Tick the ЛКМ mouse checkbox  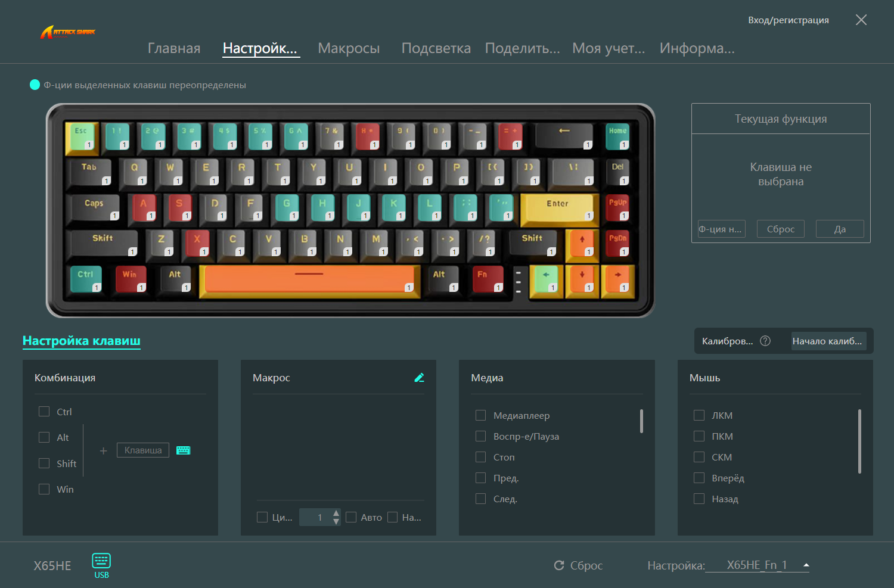point(699,415)
